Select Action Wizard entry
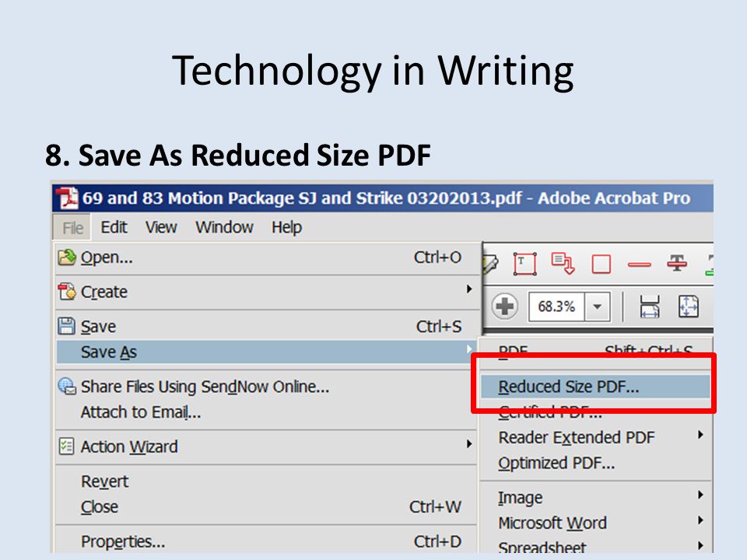747x560 pixels. [x=266, y=446]
